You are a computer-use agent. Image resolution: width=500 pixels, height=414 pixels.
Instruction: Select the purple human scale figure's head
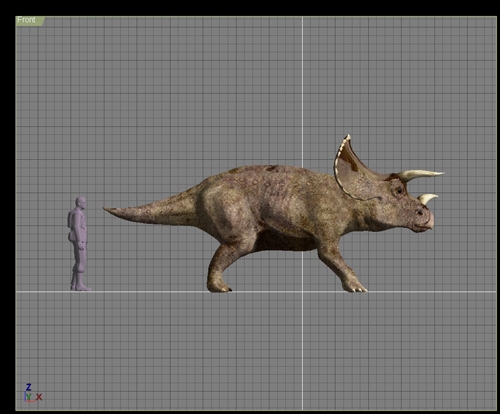[81, 203]
